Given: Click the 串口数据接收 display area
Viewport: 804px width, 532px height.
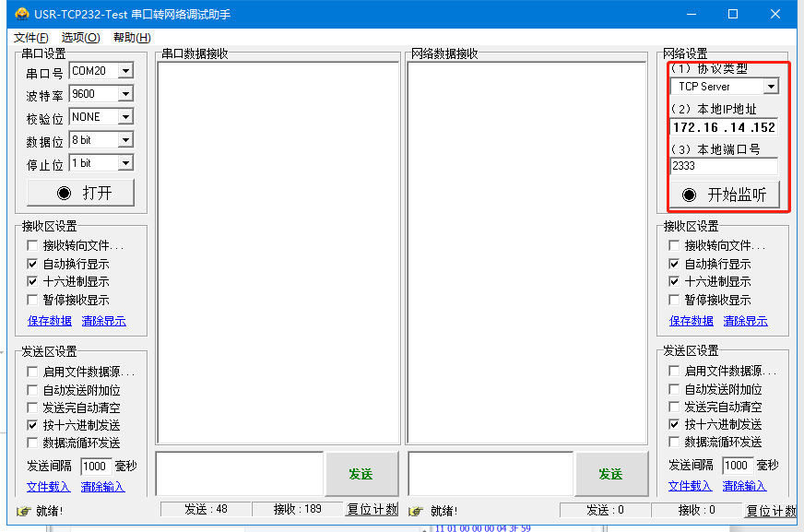Looking at the screenshot, I should click(278, 253).
